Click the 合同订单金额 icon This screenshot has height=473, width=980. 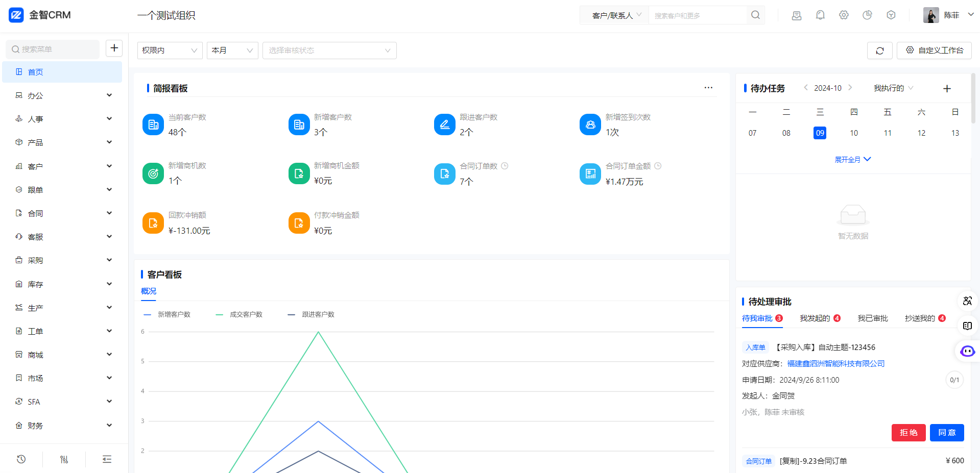590,174
